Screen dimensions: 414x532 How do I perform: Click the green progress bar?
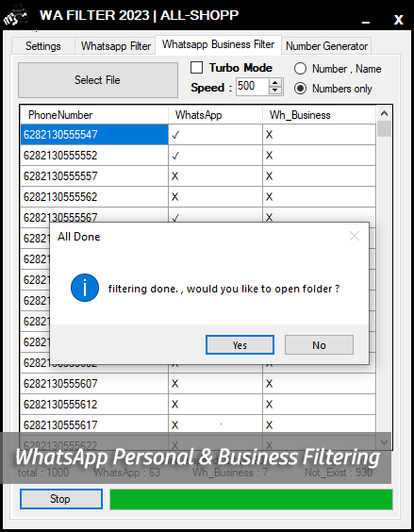pyautogui.click(x=251, y=499)
